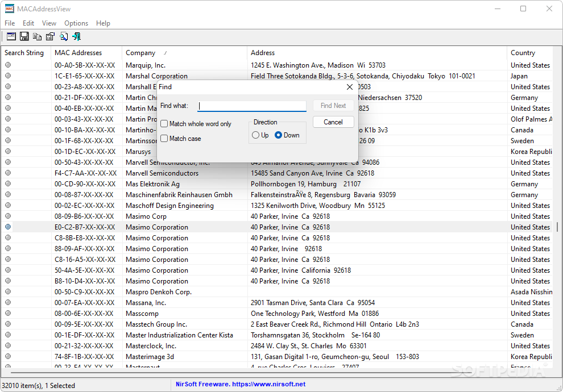Viewport: 563px width, 392px height.
Task: Select Master Industrialization Center Kista row
Action: [x=276, y=335]
